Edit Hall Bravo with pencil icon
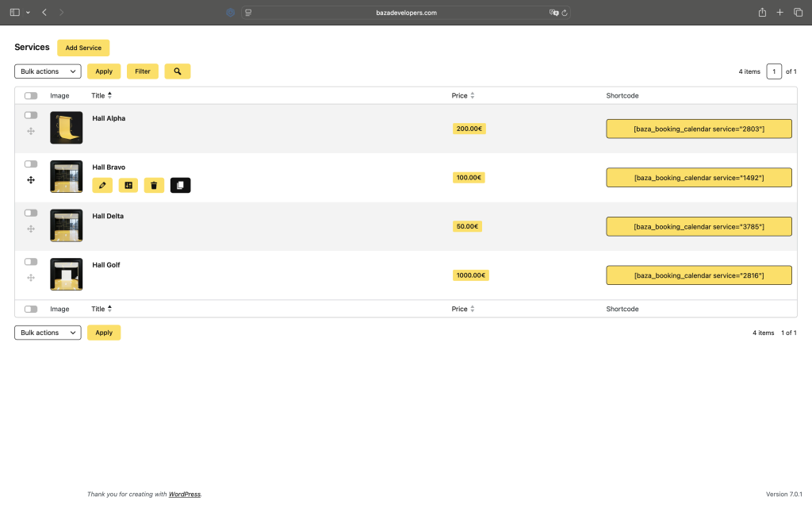Image resolution: width=812 pixels, height=508 pixels. pos(102,185)
